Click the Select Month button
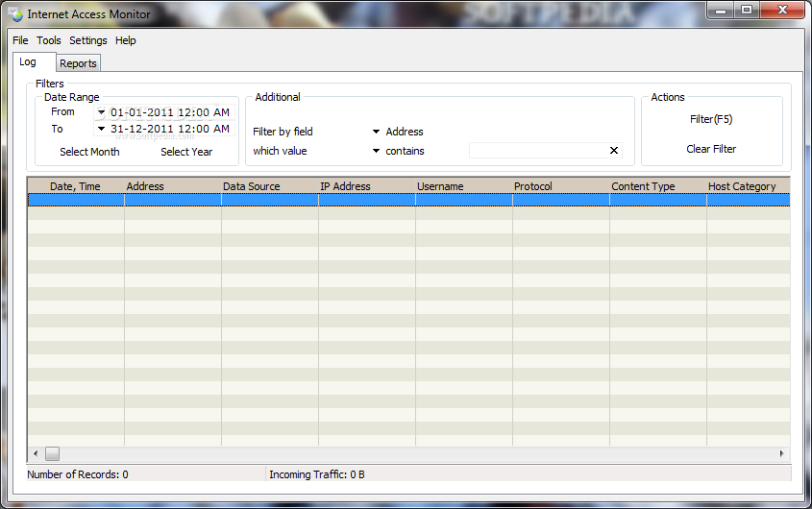 coord(89,152)
